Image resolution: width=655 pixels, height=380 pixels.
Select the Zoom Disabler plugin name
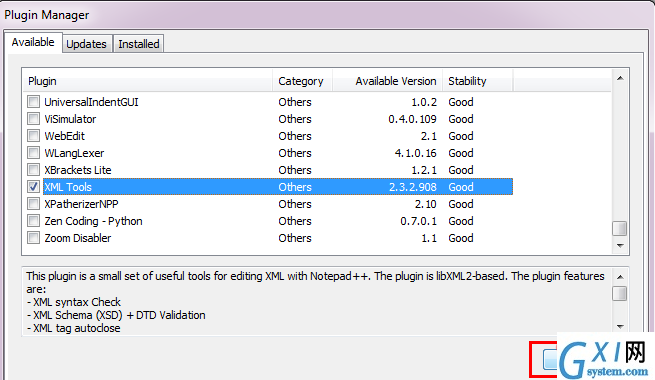(78, 238)
